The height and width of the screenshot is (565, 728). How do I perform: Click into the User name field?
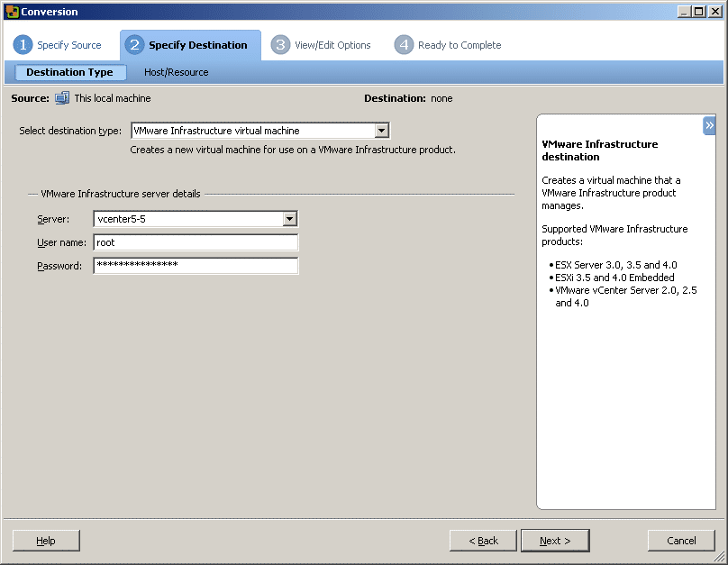(196, 242)
